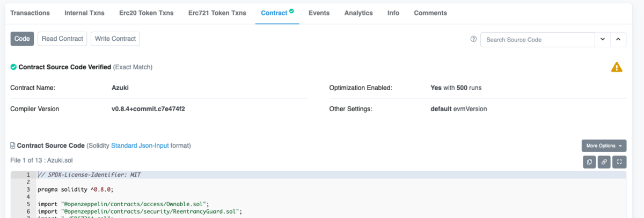
Task: Open the Transactions tab
Action: pyautogui.click(x=30, y=13)
